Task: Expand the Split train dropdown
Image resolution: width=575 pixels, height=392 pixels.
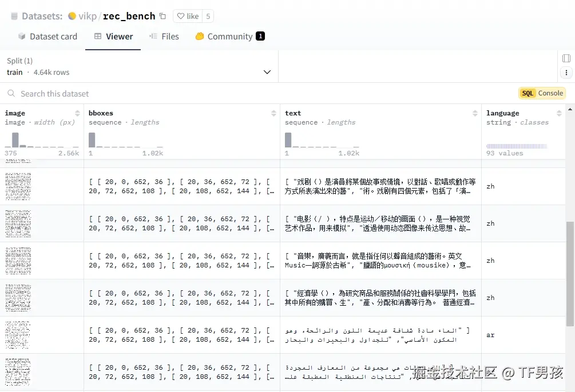Action: tap(267, 72)
